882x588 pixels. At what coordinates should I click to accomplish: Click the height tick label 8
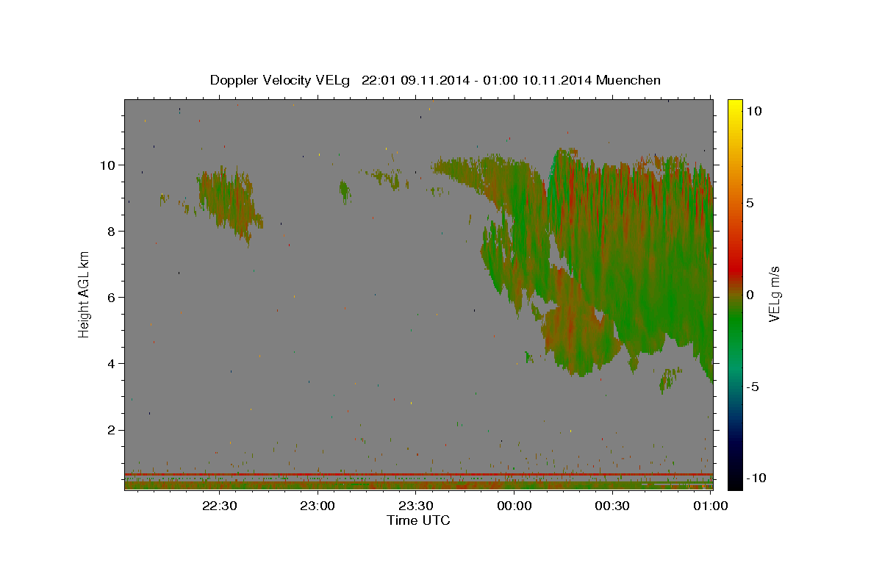(x=111, y=231)
